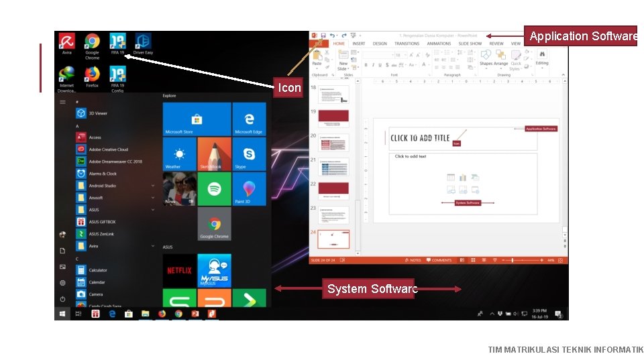644x362 pixels.
Task: Open 3D Viewer from app list
Action: (x=115, y=113)
